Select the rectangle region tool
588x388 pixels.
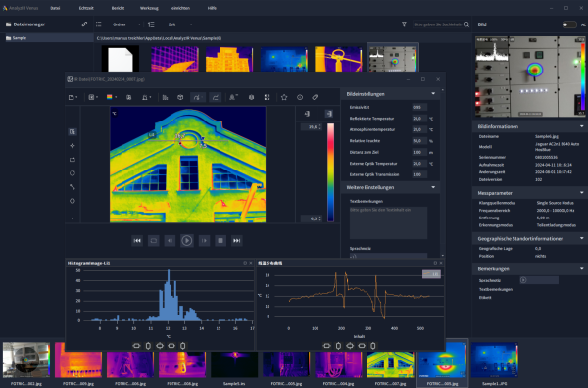(73, 160)
